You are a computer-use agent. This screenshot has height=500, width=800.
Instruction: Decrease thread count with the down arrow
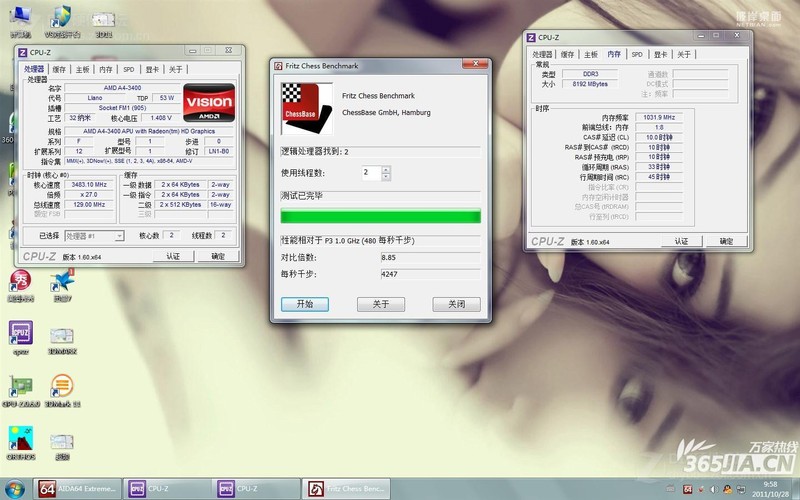click(386, 177)
